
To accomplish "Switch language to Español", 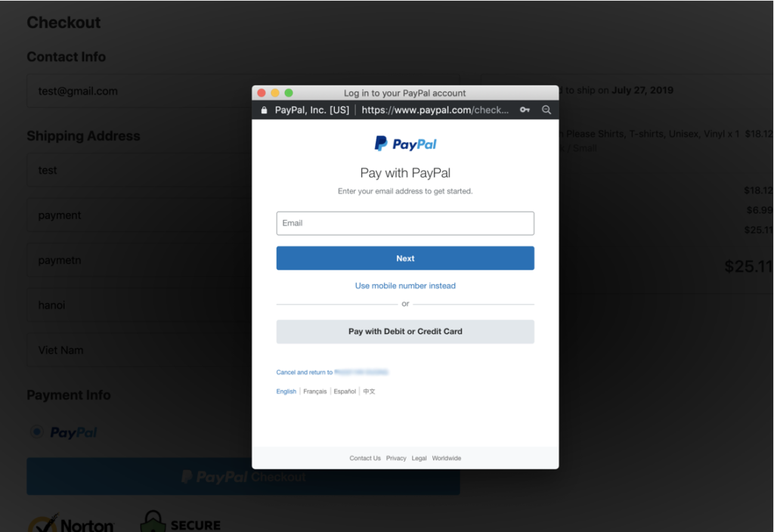I will pos(345,391).
